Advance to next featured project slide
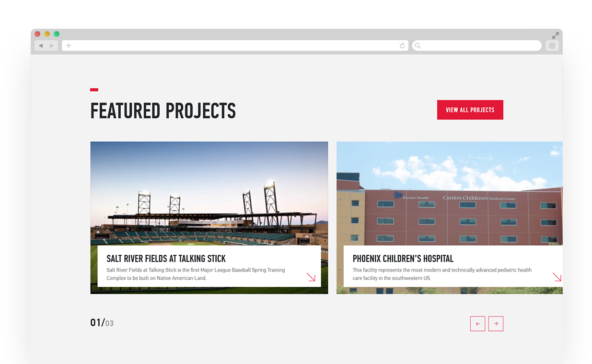The image size is (592, 364). (x=496, y=324)
